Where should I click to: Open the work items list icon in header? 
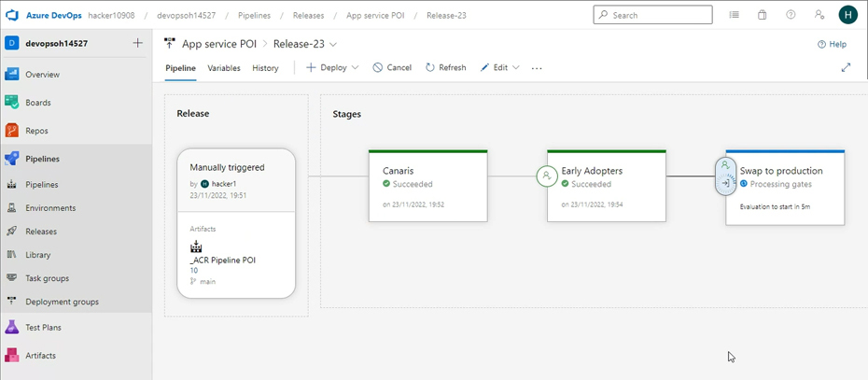734,15
